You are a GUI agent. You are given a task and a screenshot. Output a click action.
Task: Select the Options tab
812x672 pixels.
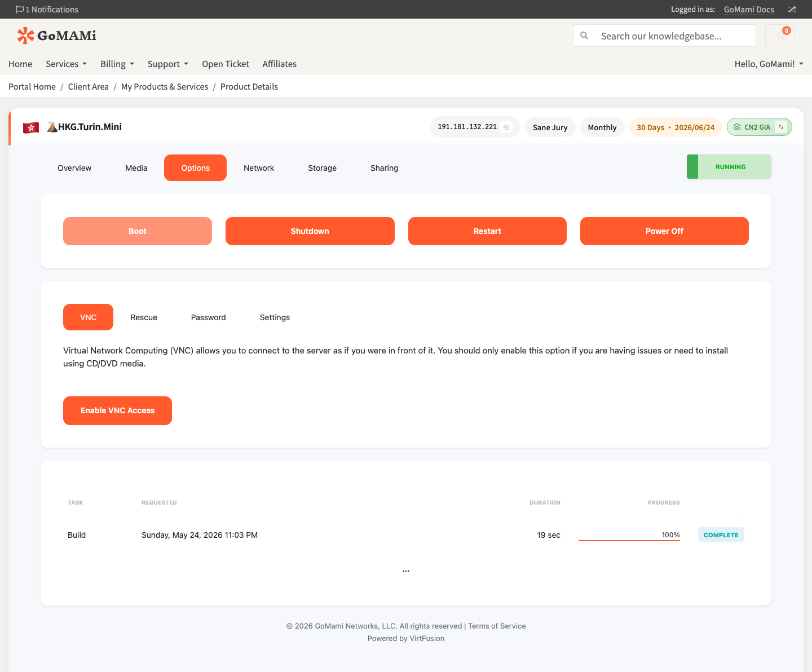196,168
